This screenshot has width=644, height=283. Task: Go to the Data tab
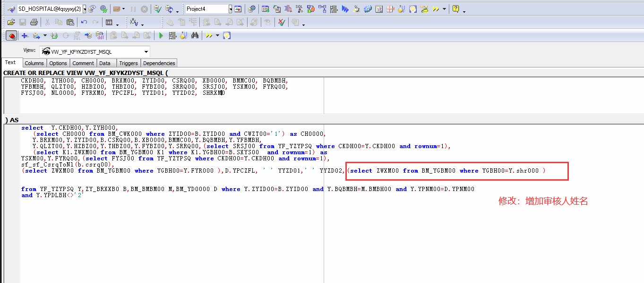click(105, 63)
